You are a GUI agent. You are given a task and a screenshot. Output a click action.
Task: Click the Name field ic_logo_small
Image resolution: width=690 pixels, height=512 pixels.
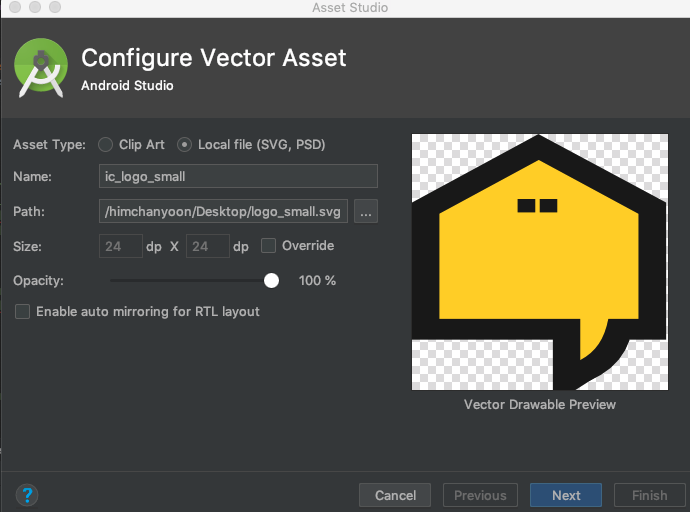pyautogui.click(x=238, y=176)
